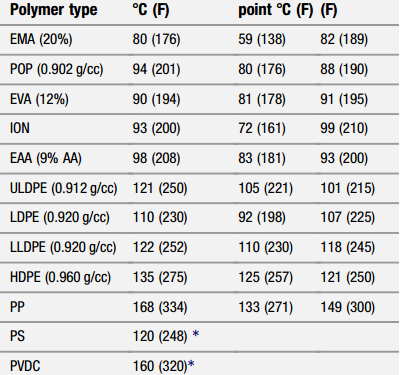Image resolution: width=400 pixels, height=375 pixels.
Task: Click the 160 (320) value for PVDC
Action: [x=160, y=366]
